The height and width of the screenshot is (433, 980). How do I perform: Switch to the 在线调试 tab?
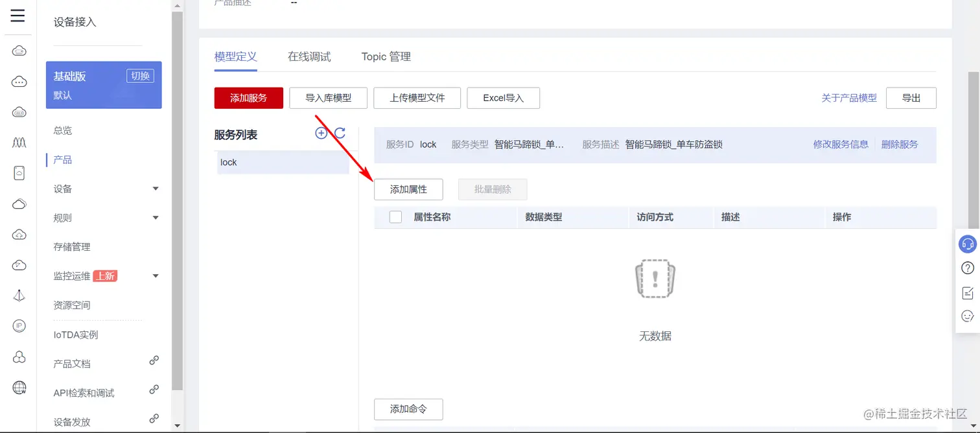(x=309, y=57)
